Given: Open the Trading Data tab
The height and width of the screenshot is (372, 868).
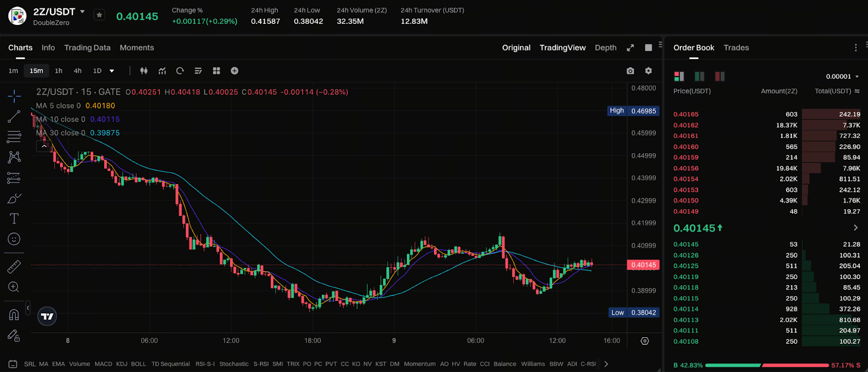Looking at the screenshot, I should coord(87,48).
